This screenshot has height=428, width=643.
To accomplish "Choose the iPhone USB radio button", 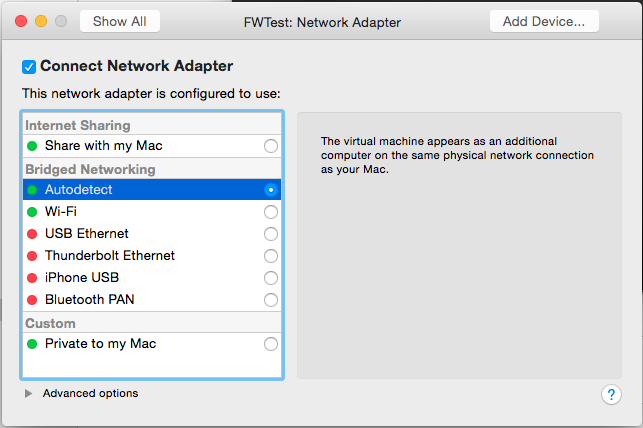I will coord(270,278).
